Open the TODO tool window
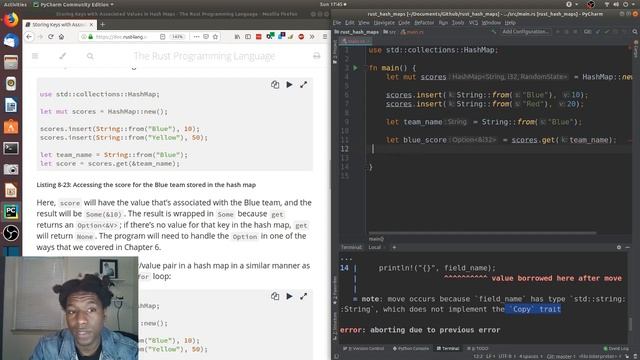 (x=478, y=348)
